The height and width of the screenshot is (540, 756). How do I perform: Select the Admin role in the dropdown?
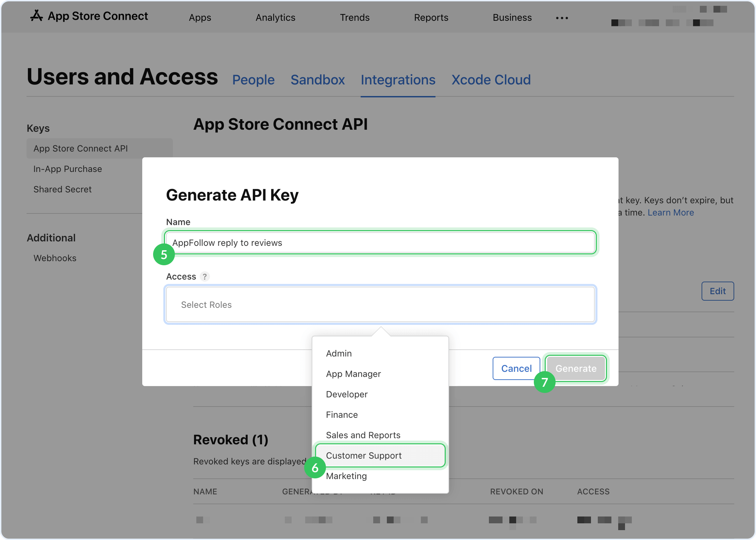[339, 353]
